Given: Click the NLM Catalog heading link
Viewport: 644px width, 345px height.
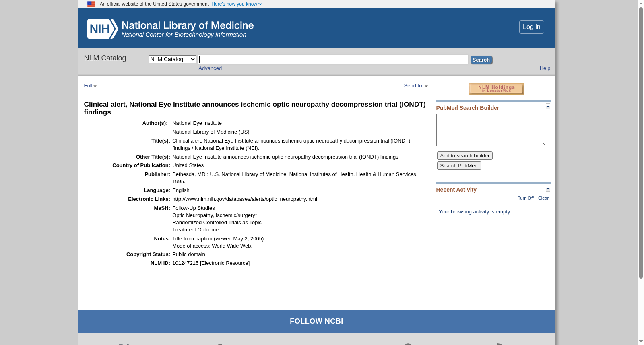Looking at the screenshot, I should pyautogui.click(x=105, y=58).
